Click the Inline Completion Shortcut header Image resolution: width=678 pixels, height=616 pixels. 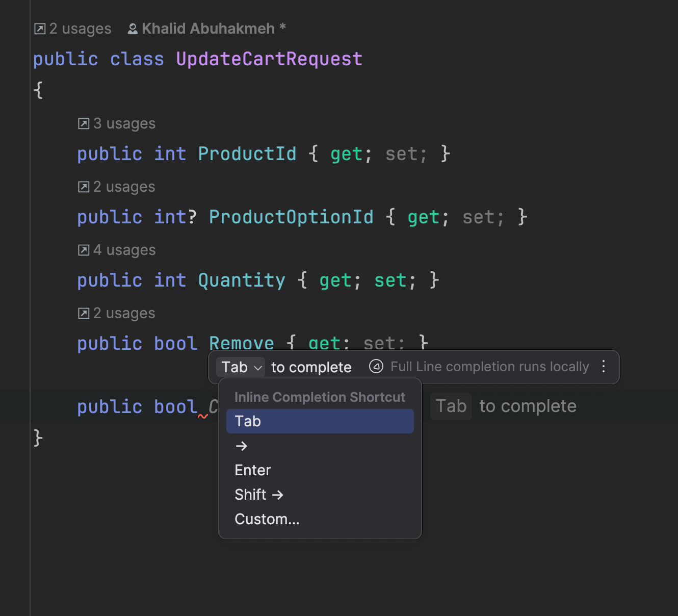pos(320,397)
